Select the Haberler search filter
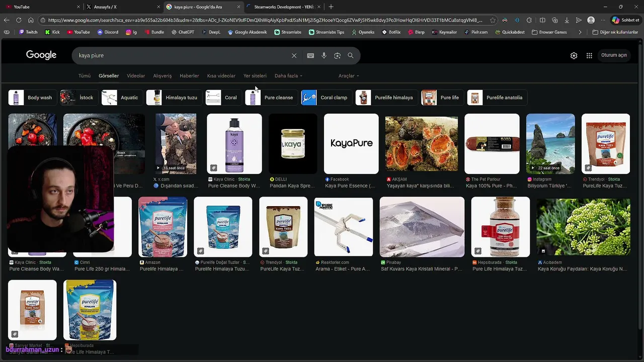Screen dimensions: 644x362 click(189, 76)
